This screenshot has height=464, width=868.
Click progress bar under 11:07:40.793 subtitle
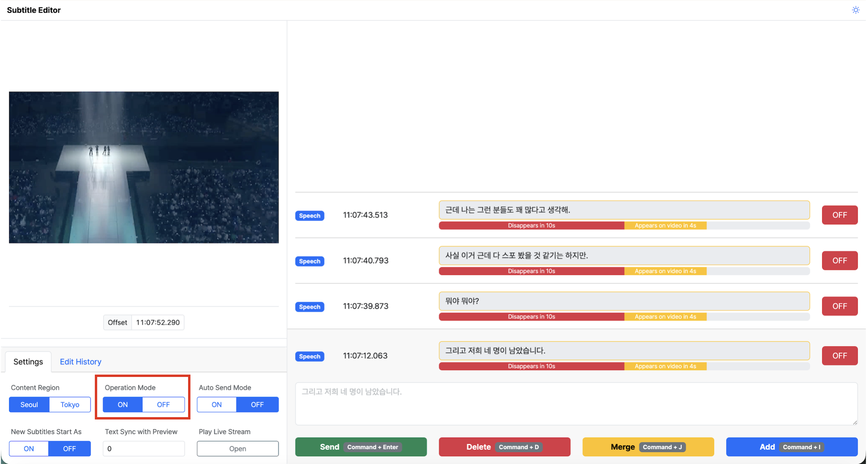(624, 271)
